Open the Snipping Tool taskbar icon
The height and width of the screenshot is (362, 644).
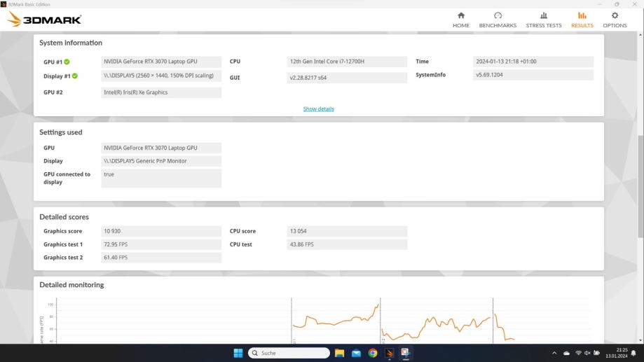405,353
